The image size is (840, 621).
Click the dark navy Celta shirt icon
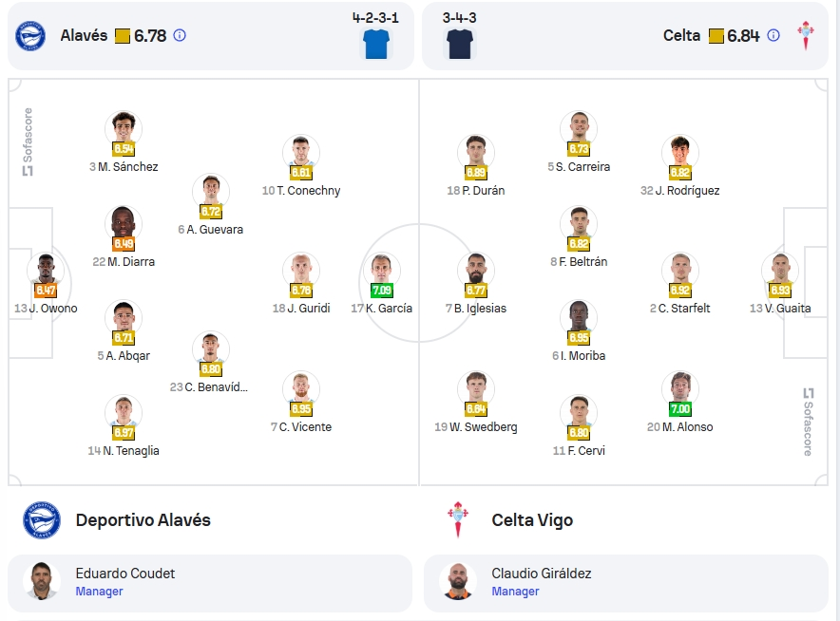460,44
